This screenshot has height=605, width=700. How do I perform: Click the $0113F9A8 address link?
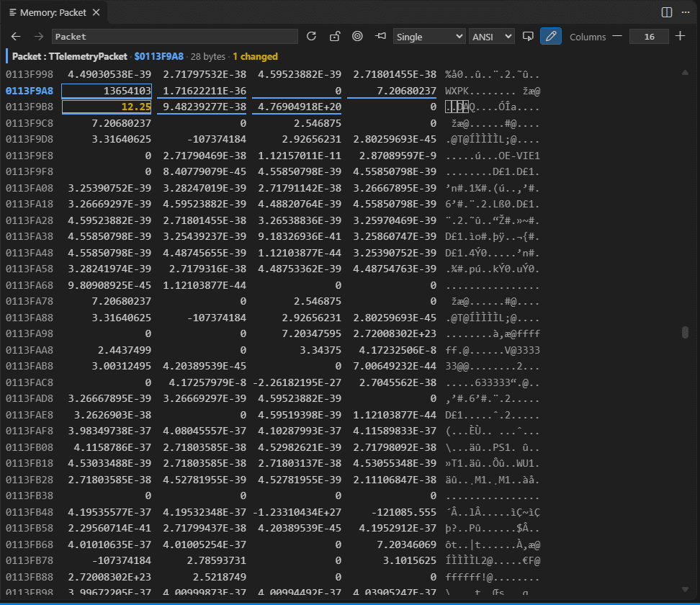click(159, 57)
